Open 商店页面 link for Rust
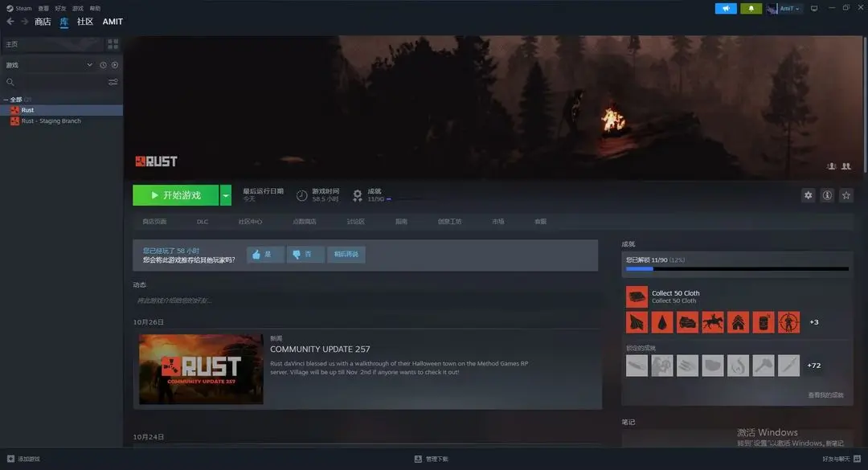 pos(154,222)
